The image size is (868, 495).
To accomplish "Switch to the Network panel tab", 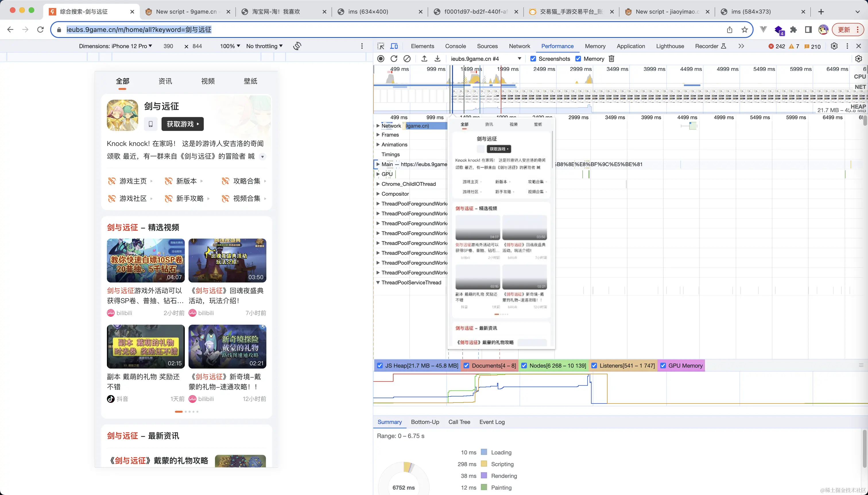I will click(519, 46).
